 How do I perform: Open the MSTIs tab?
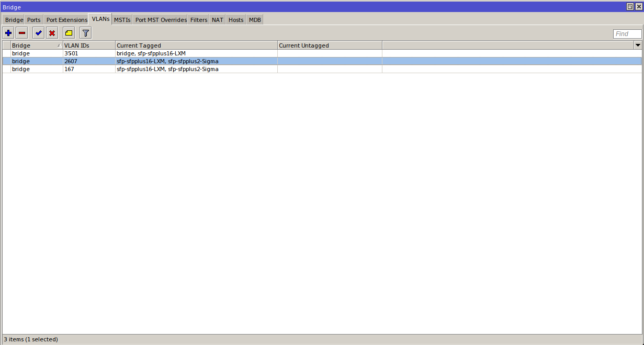122,20
